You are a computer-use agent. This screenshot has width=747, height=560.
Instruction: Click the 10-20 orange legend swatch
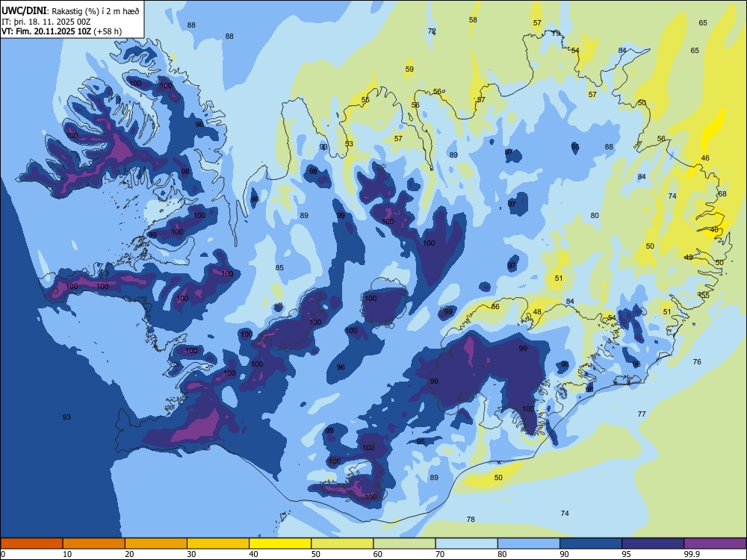coord(94,544)
